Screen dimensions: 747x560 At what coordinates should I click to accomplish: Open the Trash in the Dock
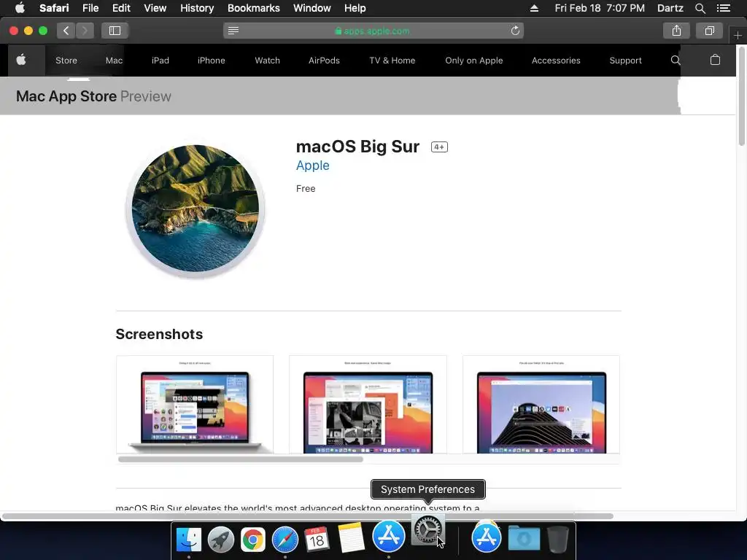click(x=558, y=539)
